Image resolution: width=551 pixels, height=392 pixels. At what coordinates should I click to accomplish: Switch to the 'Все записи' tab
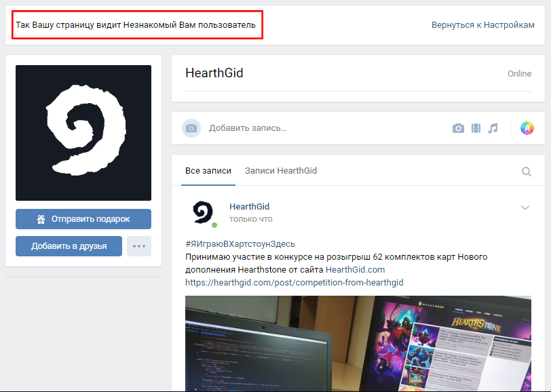click(x=208, y=171)
